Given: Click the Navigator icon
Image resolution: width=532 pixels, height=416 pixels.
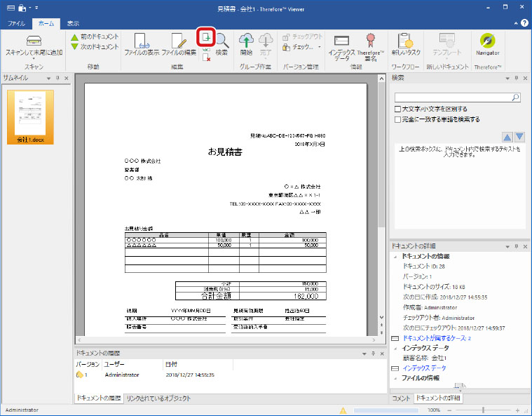Looking at the screenshot, I should coord(487,44).
